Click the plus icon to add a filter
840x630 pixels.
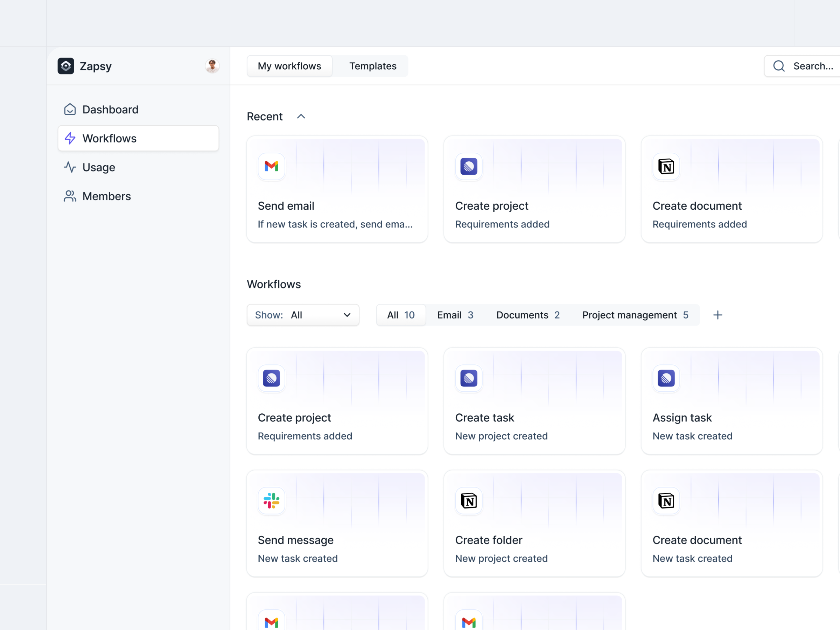pyautogui.click(x=718, y=315)
